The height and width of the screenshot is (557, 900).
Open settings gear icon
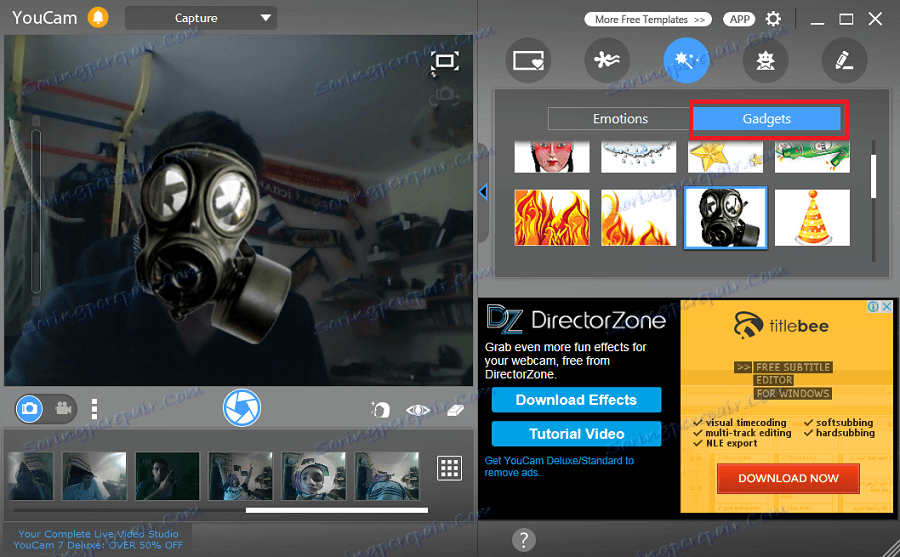point(773,19)
